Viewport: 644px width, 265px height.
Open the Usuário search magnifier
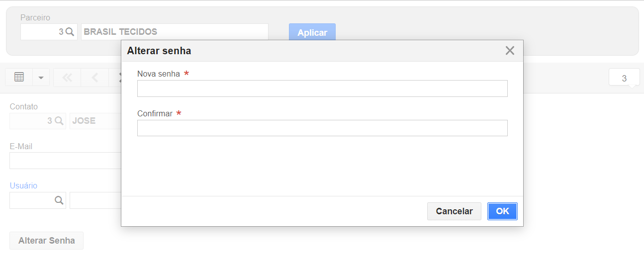[59, 200]
